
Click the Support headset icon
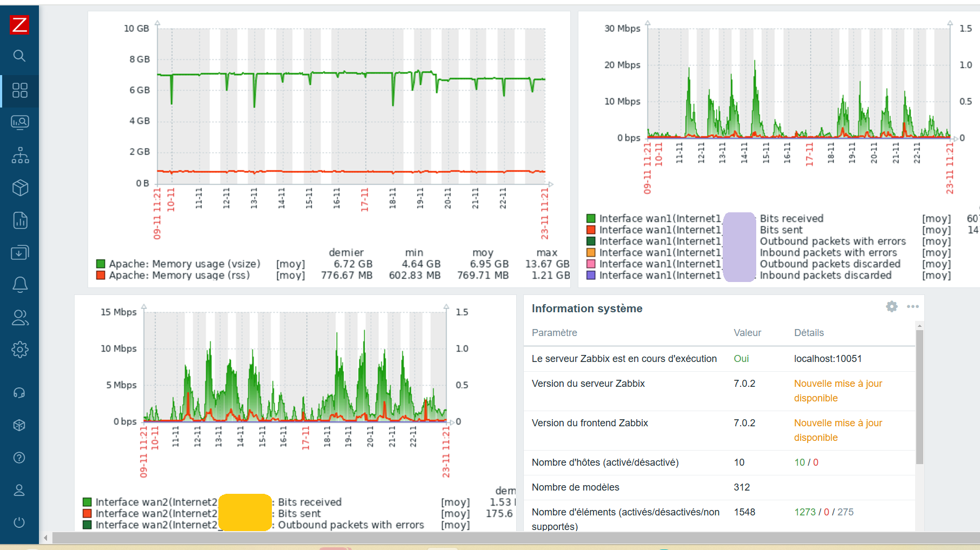(x=19, y=393)
